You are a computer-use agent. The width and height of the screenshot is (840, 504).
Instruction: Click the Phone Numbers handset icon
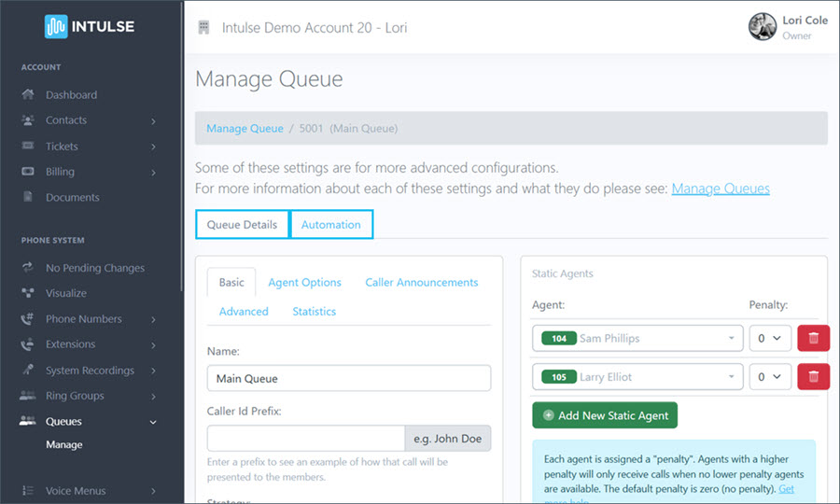pyautogui.click(x=28, y=318)
